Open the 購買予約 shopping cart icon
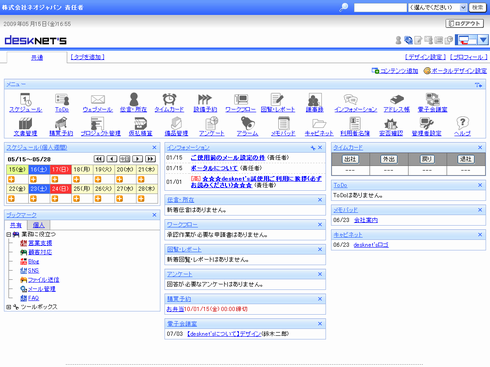 [61, 123]
